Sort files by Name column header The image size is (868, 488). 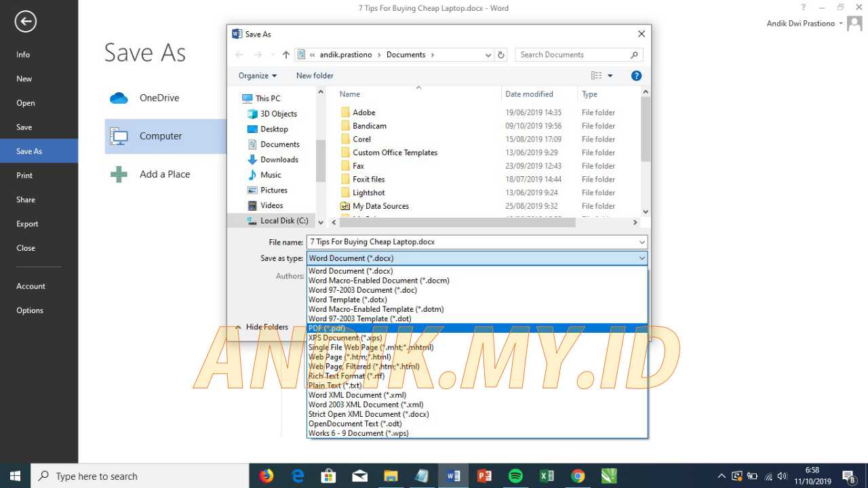pyautogui.click(x=419, y=94)
